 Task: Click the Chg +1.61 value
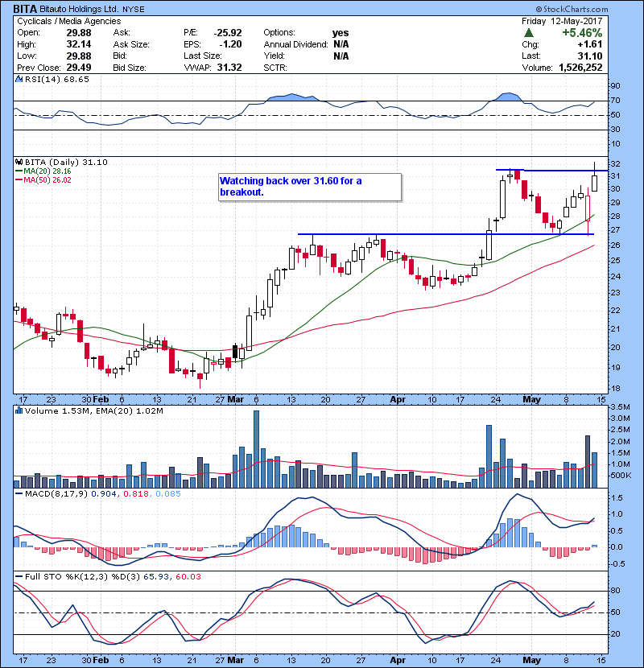[590, 44]
